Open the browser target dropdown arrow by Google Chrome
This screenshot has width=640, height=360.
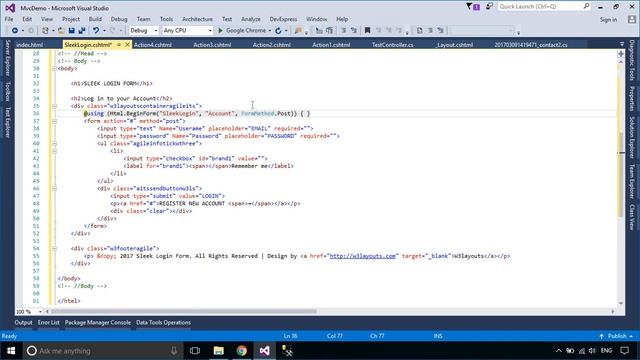[269, 31]
